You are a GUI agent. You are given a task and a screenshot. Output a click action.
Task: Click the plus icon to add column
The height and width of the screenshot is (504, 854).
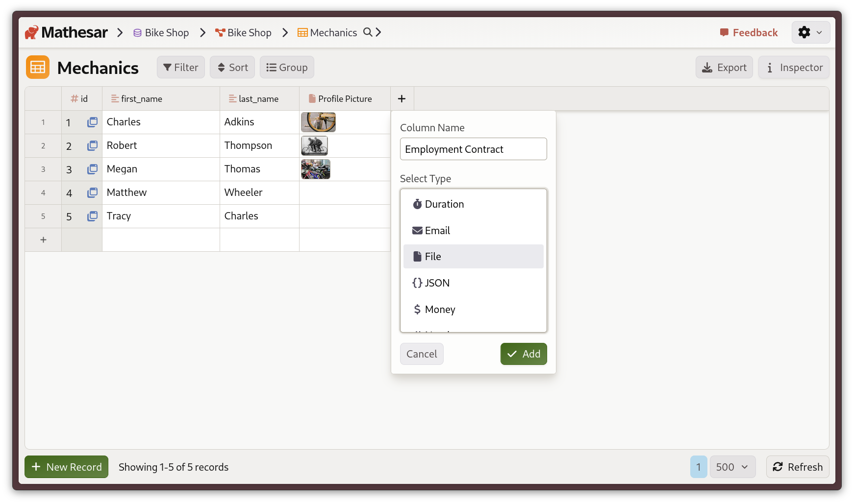click(x=402, y=99)
